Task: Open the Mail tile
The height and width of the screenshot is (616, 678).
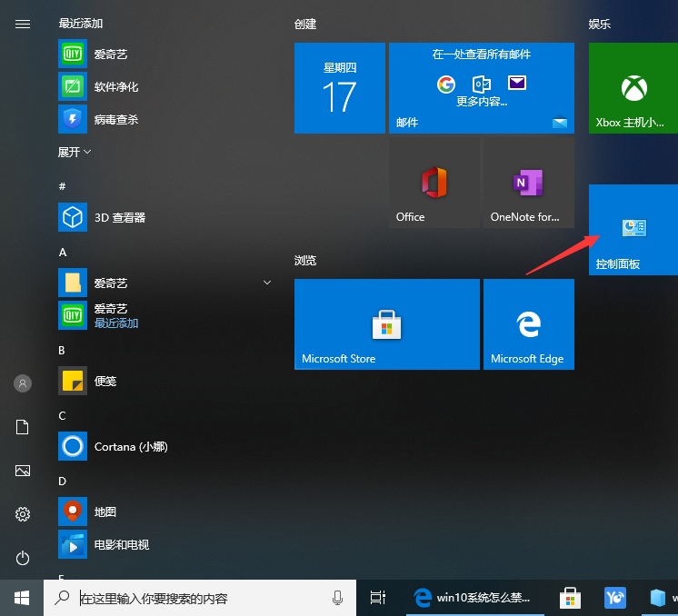Action: tap(481, 88)
